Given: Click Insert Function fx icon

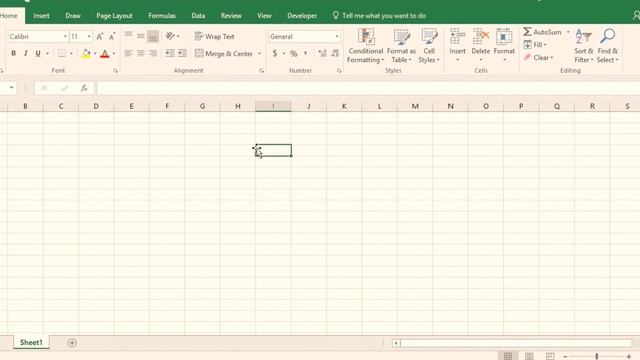Looking at the screenshot, I should pyautogui.click(x=84, y=88).
